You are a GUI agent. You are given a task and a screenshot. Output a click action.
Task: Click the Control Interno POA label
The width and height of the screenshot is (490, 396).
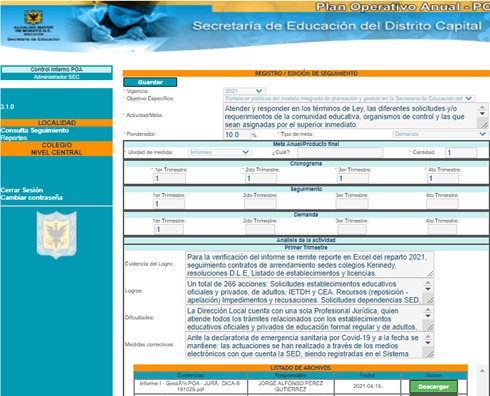pyautogui.click(x=57, y=69)
